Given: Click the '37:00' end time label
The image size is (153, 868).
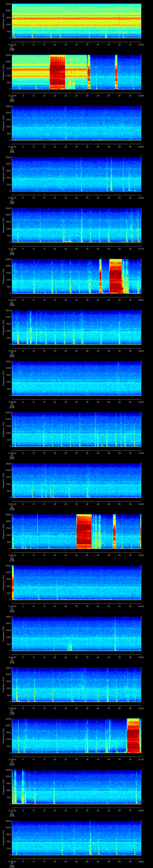Looking at the screenshot, I should pos(141,759).
